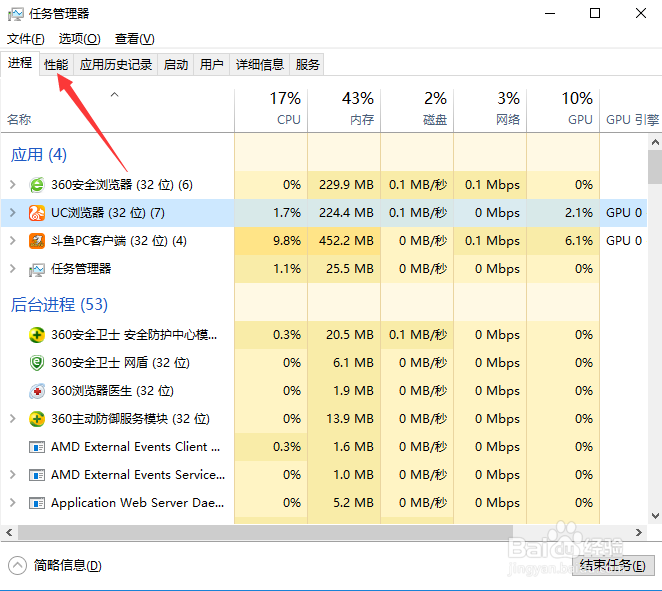Click the 斗鱼PC客户端 icon
This screenshot has height=591, width=662.
click(37, 241)
